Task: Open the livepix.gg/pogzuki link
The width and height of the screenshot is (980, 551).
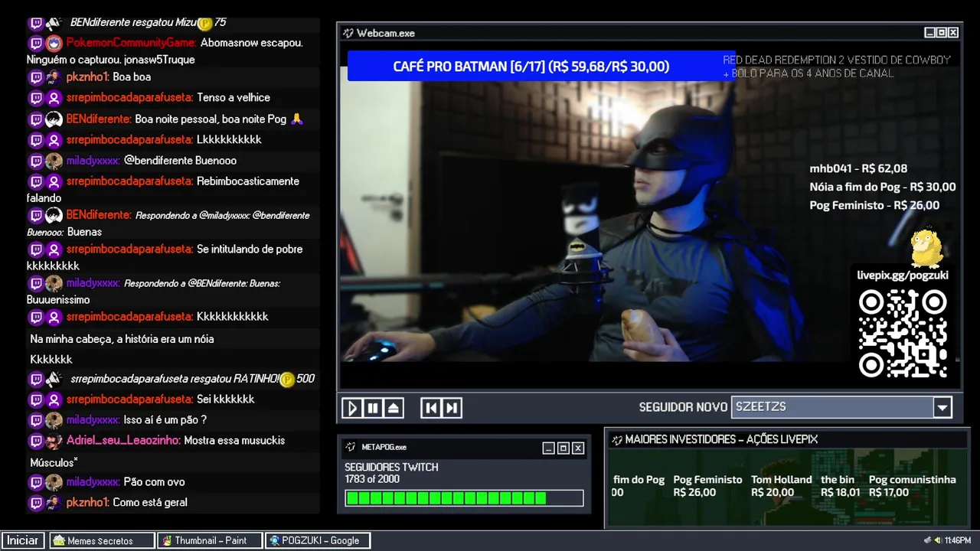Action: [903, 275]
